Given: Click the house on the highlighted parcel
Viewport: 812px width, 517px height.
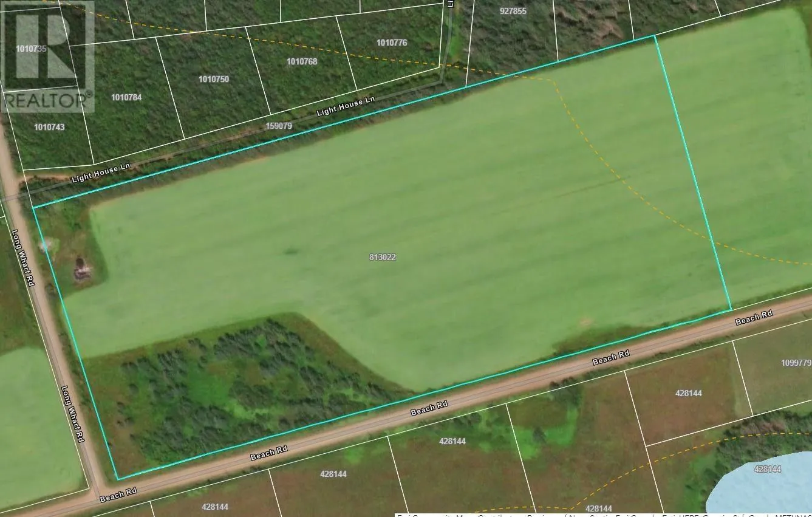Looking at the screenshot, I should coord(81,269).
